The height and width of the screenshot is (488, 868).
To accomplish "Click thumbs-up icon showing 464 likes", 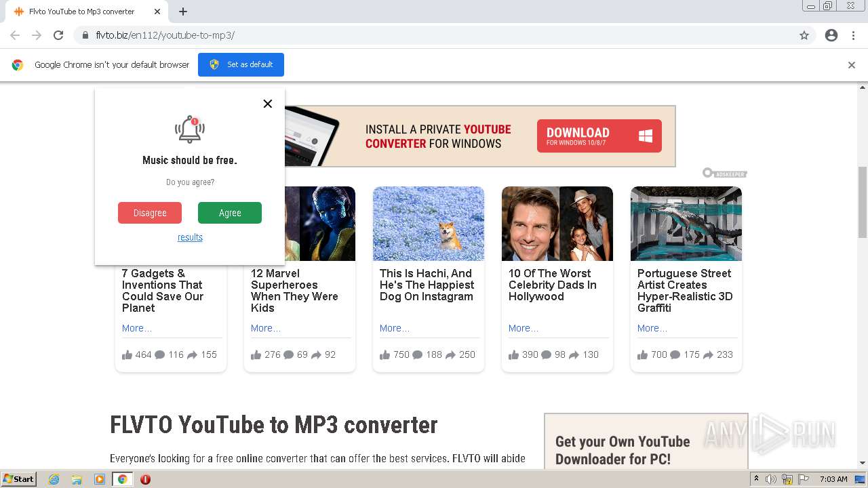I will [127, 354].
